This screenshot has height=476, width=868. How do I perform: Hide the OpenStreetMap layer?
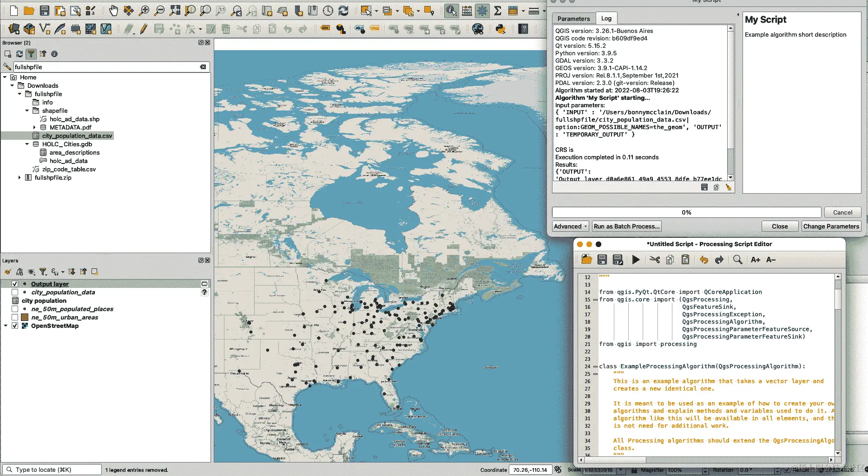(15, 326)
